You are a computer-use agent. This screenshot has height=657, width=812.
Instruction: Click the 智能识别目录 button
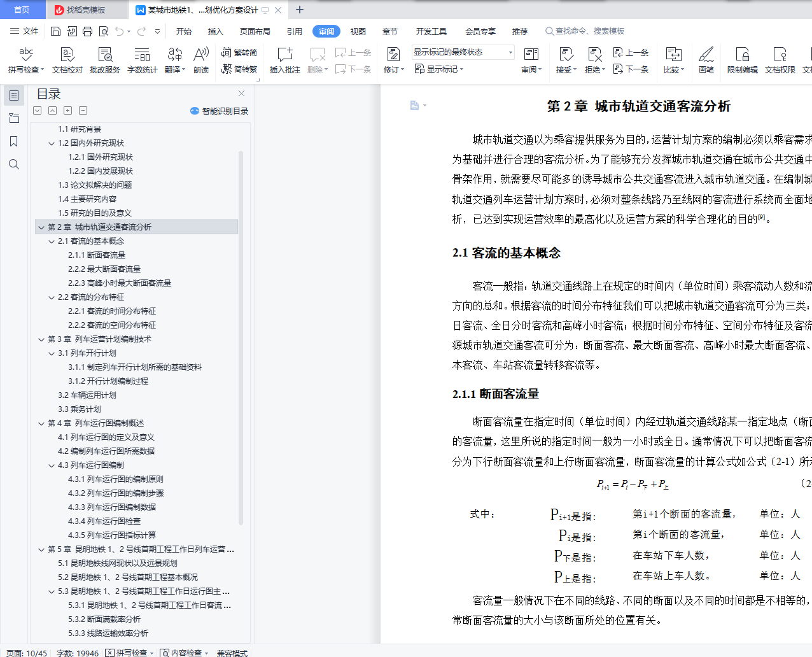(x=220, y=111)
